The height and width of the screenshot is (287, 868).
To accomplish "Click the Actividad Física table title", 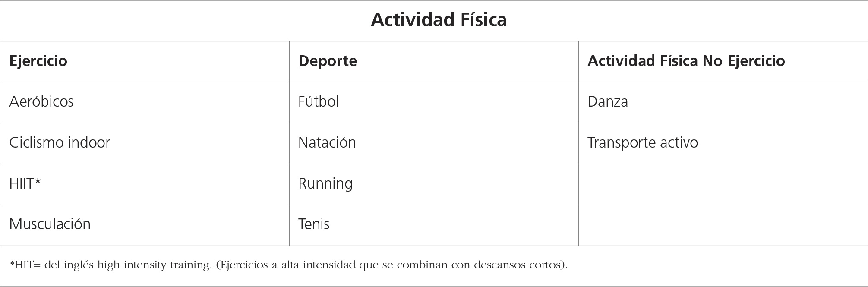I will (439, 20).
